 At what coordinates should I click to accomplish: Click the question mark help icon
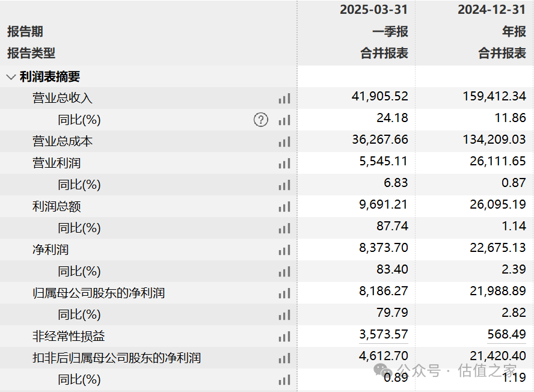(260, 120)
